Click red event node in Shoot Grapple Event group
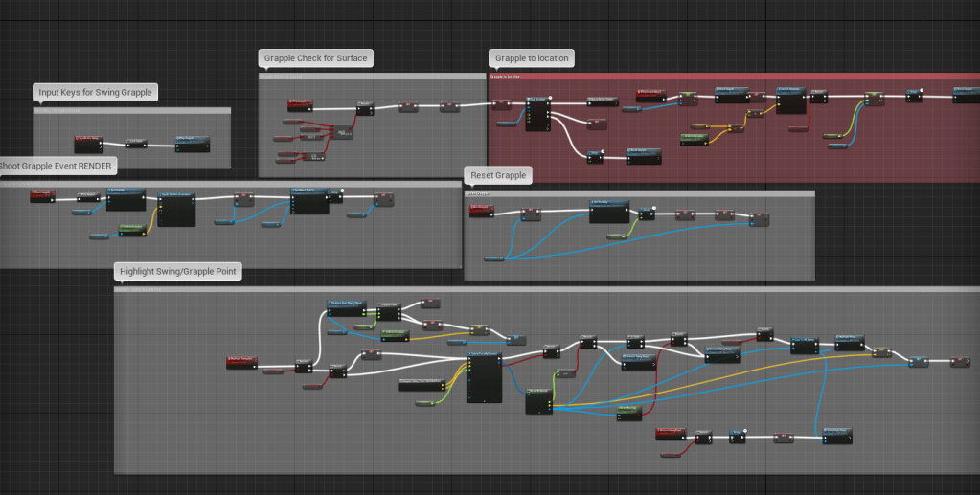This screenshot has width=980, height=495. click(x=42, y=195)
